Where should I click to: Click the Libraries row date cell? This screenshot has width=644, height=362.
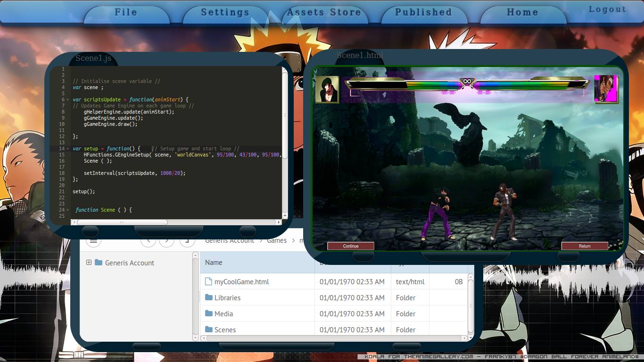[352, 298]
